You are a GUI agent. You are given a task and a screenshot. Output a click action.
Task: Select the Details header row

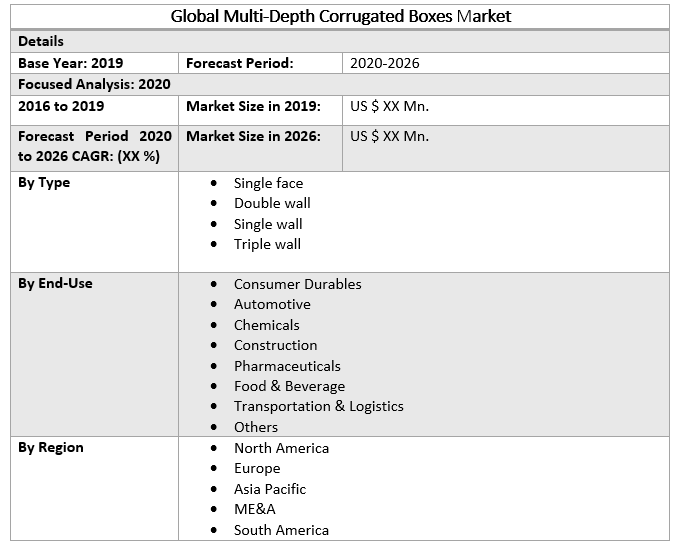tap(41, 42)
